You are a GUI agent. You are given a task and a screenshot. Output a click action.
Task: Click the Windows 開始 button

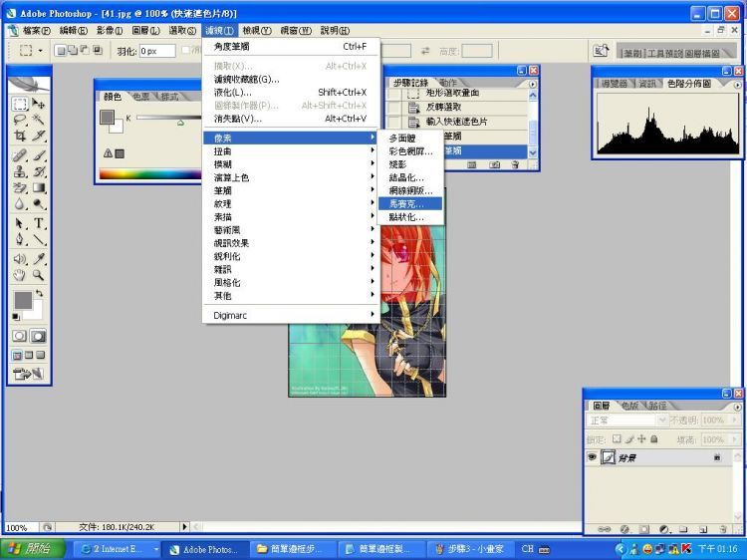pyautogui.click(x=34, y=549)
